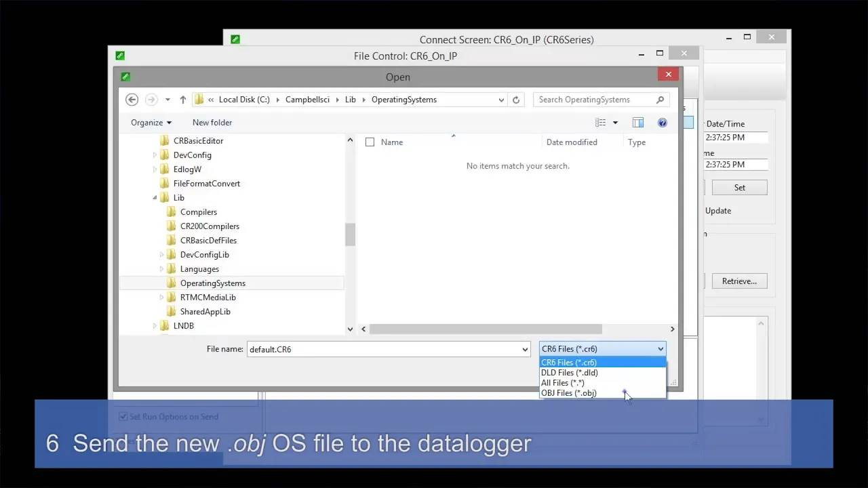Click the Lib breadcrumb segment
868x488 pixels.
pos(350,100)
